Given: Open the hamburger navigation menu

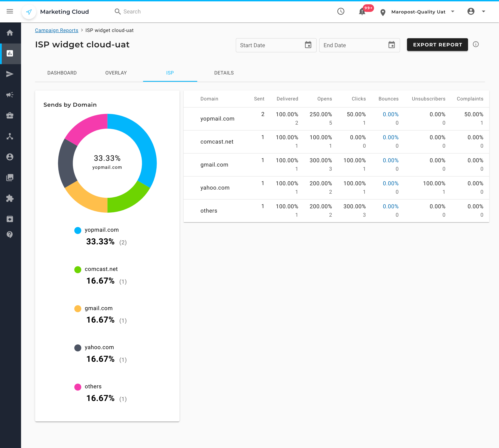Looking at the screenshot, I should [x=10, y=11].
